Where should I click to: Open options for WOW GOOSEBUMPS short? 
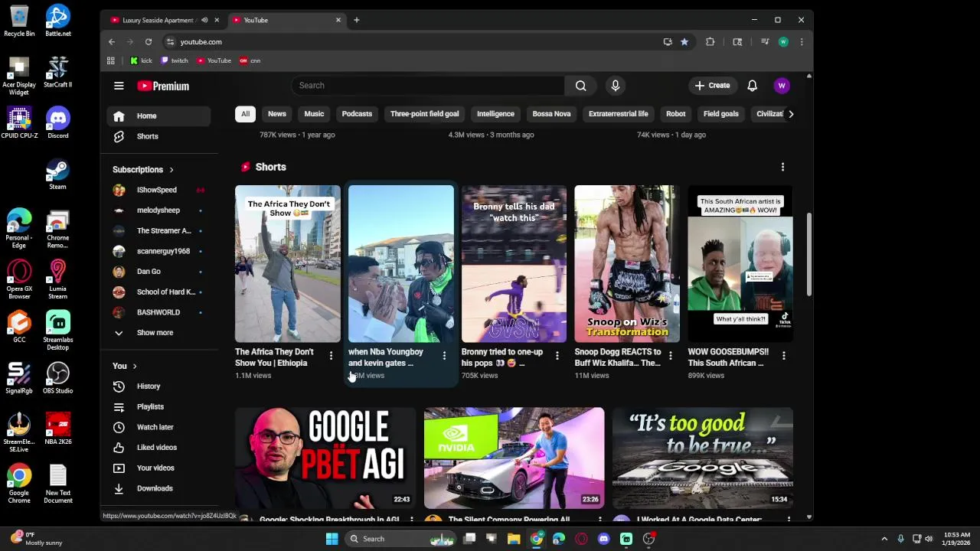(783, 355)
